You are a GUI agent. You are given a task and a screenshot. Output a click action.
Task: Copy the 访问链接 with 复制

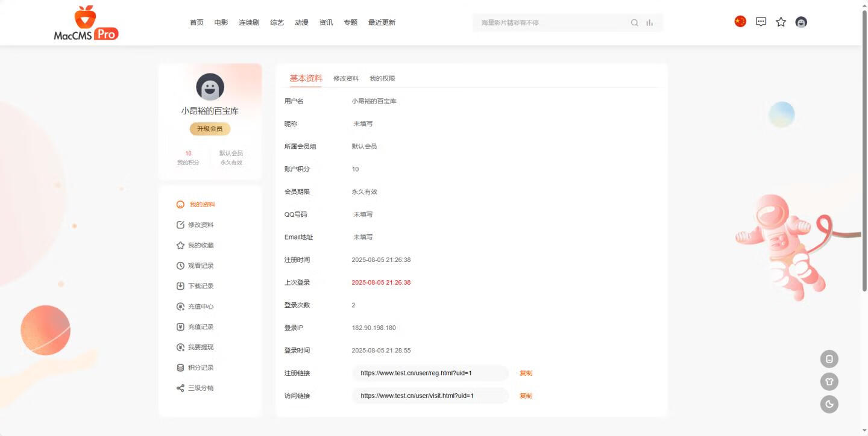pyautogui.click(x=526, y=396)
